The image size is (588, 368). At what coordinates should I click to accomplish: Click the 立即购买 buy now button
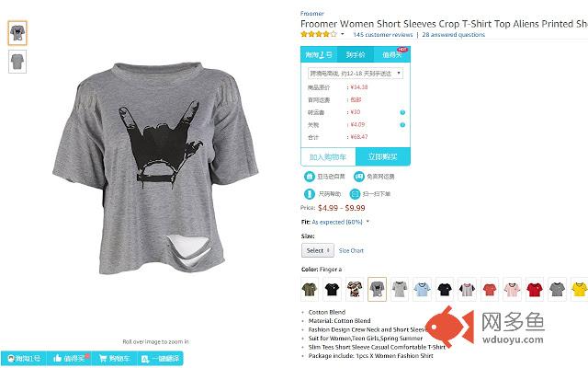click(x=382, y=156)
